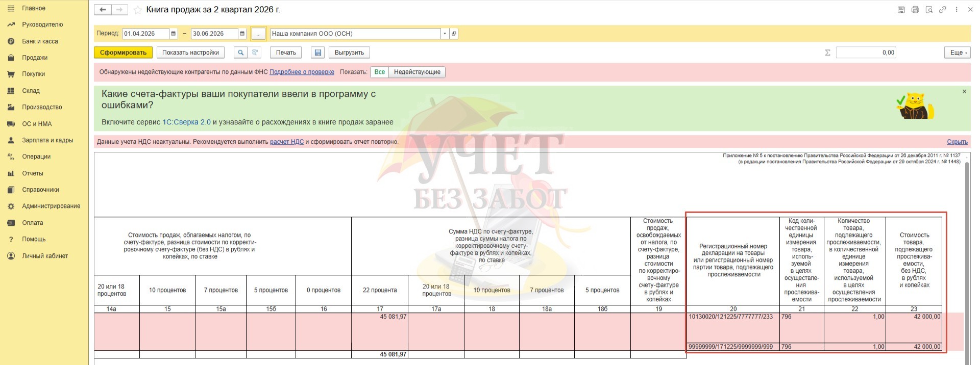The height and width of the screenshot is (365, 980).
Task: Open the calendar picker for the end date
Action: click(242, 34)
